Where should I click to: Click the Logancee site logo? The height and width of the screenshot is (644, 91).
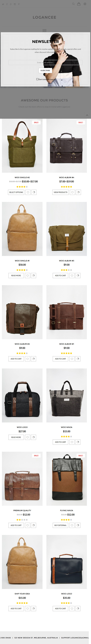(44, 17)
